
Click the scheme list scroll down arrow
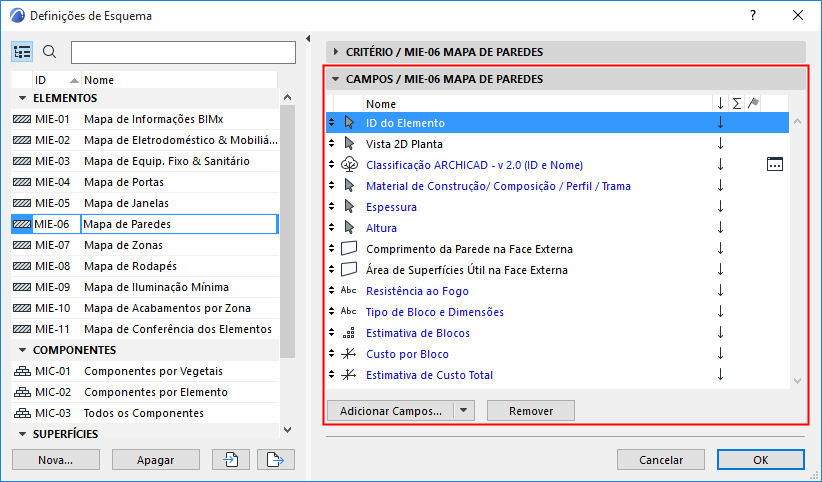(287, 430)
